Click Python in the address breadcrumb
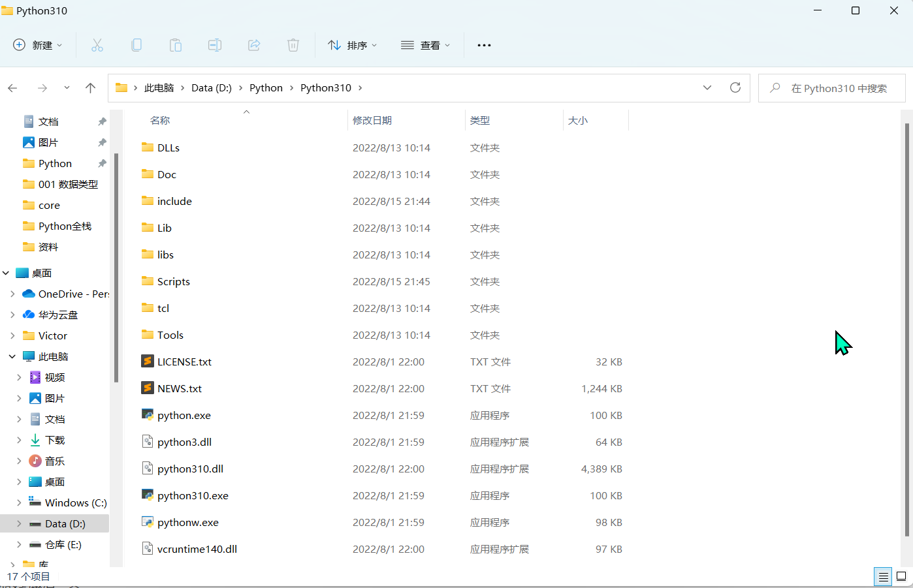 pyautogui.click(x=266, y=87)
